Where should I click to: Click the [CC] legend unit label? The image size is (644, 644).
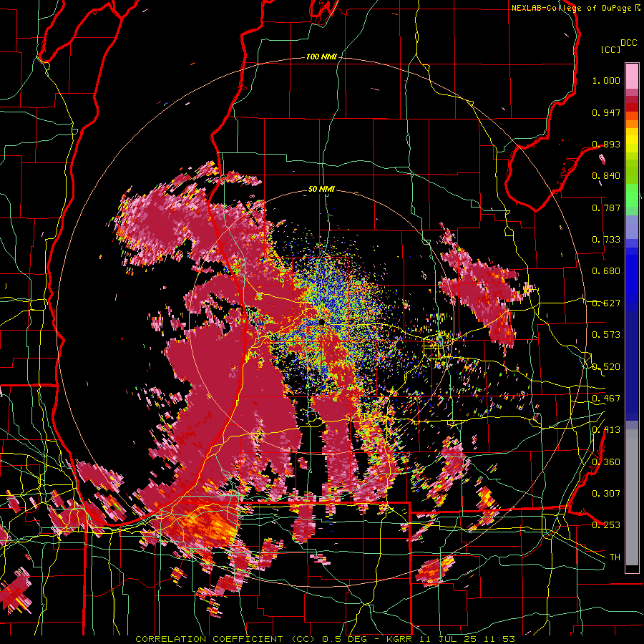click(610, 49)
